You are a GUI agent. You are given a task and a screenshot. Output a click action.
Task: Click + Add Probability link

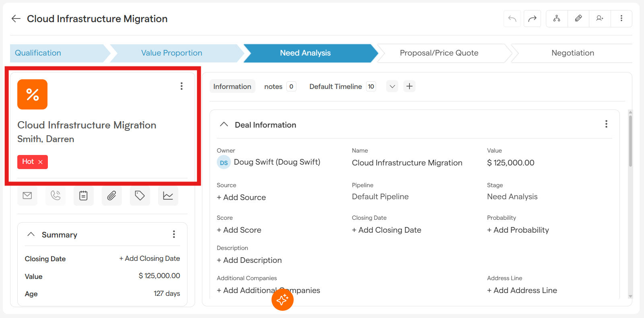(x=518, y=230)
